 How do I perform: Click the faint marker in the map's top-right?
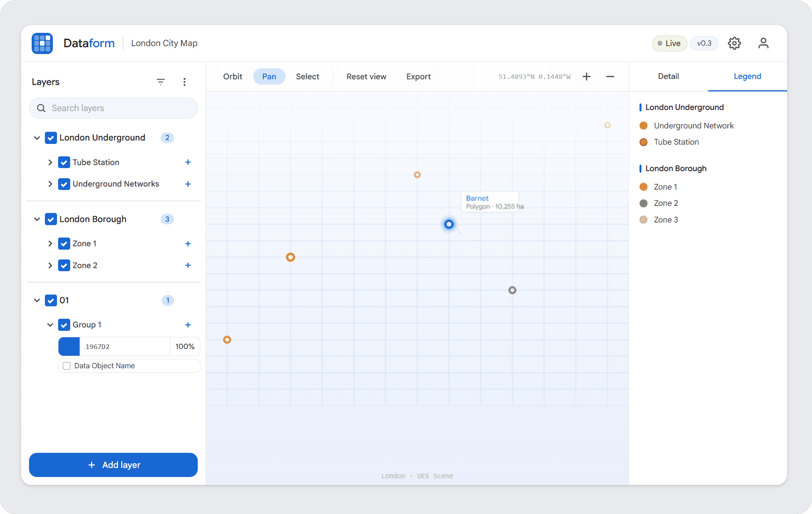(607, 125)
